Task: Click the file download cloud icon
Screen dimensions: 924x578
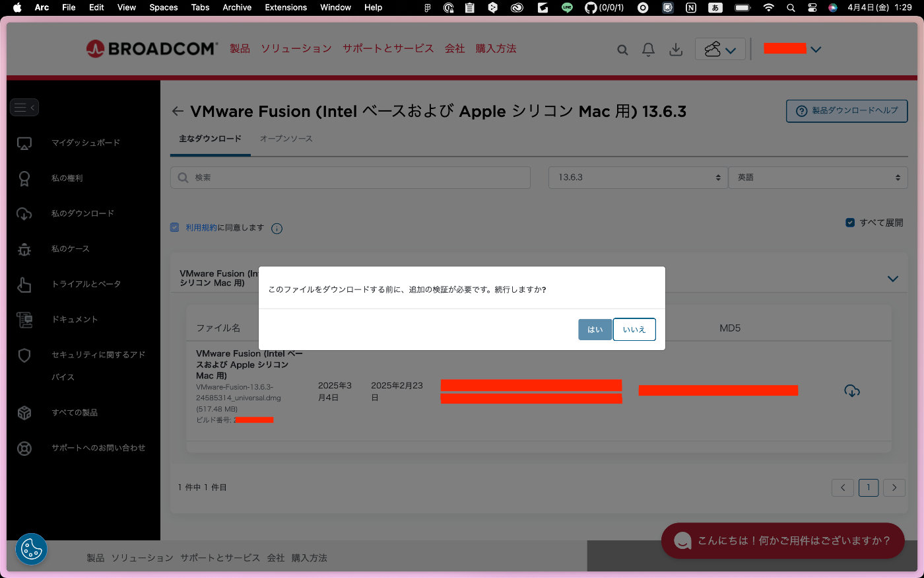Action: (852, 391)
